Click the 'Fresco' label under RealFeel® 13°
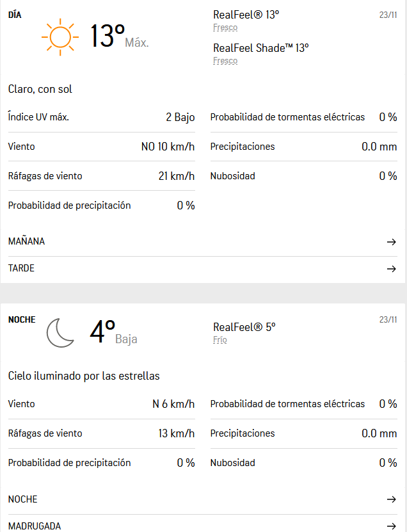This screenshot has width=407, height=532. pos(225,28)
